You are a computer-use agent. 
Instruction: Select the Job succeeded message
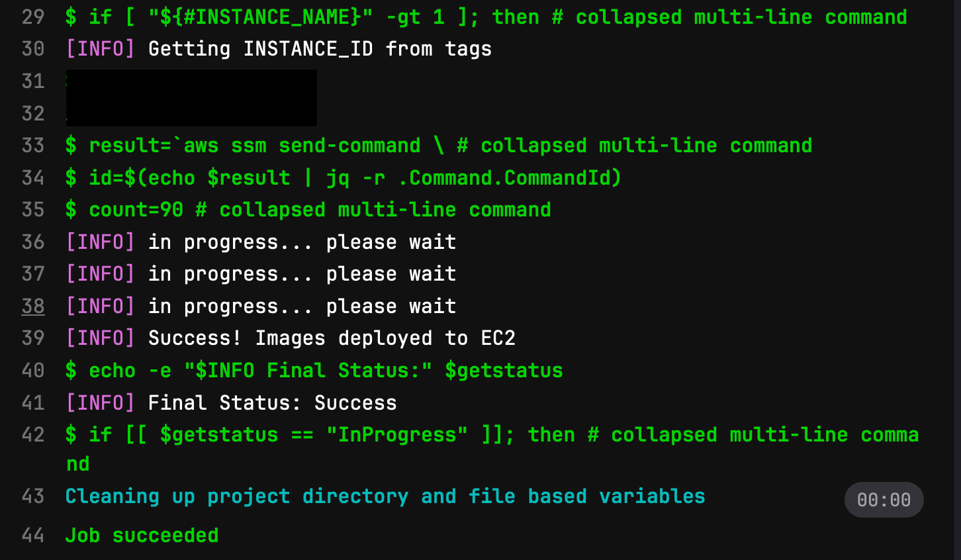pos(142,536)
